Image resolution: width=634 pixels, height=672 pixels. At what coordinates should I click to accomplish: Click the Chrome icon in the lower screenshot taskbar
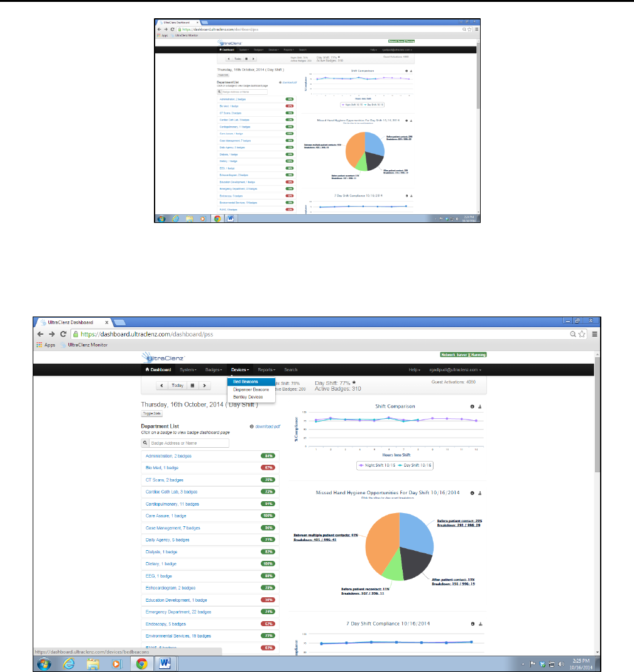click(142, 664)
